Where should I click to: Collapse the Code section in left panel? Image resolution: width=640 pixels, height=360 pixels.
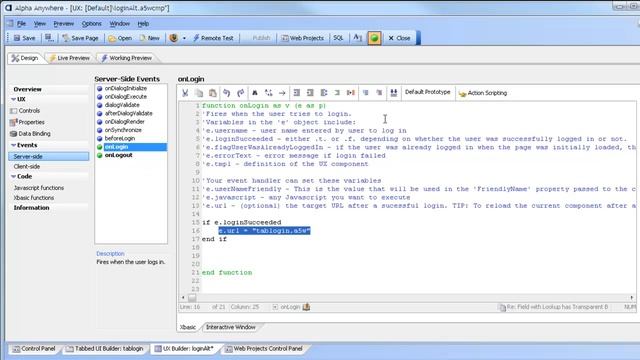[x=13, y=176]
